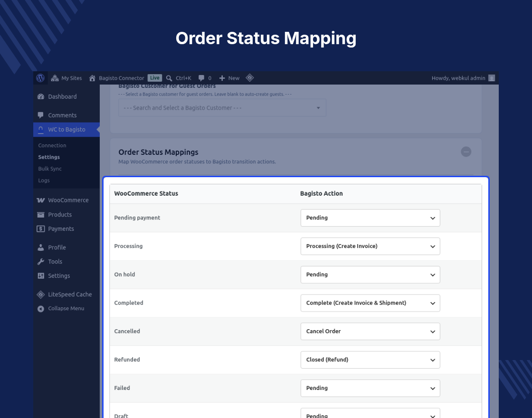The height and width of the screenshot is (418, 532).
Task: Open the Bagisto customer search dropdown
Action: click(x=222, y=108)
